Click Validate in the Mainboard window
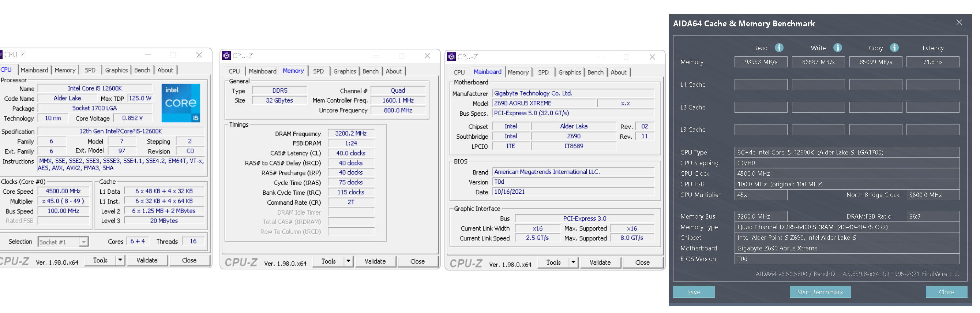 (600, 262)
